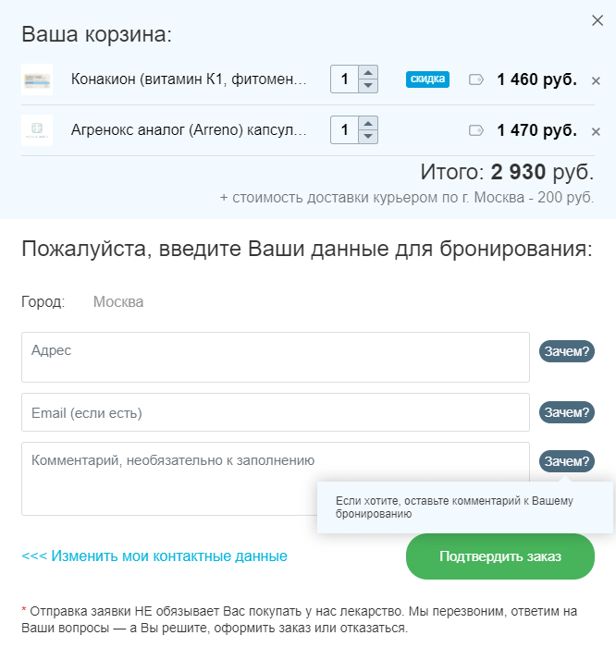Open the Конакион product thumbnail
616x672 pixels.
coord(37,79)
